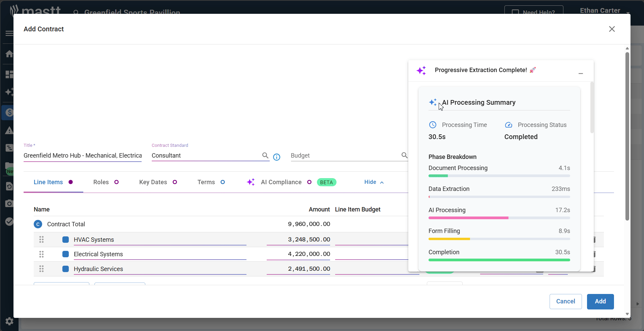Click the drag handle beside Hydraulic Services
The height and width of the screenshot is (331, 644).
tap(41, 269)
